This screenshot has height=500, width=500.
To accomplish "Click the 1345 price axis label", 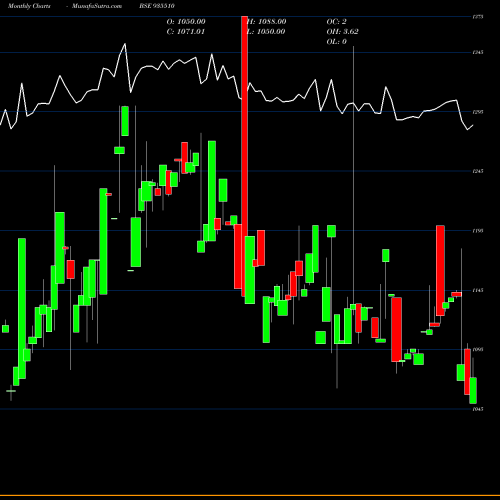I will (478, 52).
